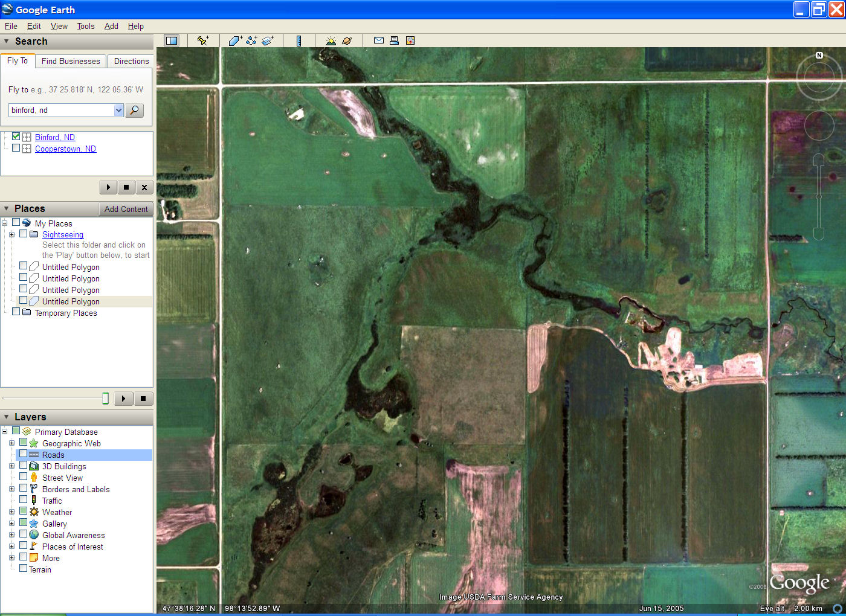Click the move joystick control on map
846x616 pixels.
pyautogui.click(x=819, y=126)
